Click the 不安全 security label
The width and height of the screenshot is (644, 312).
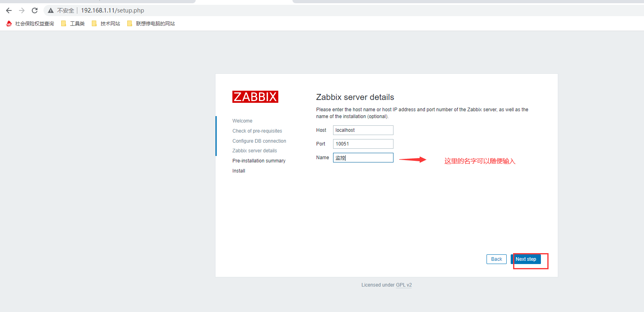pos(66,10)
